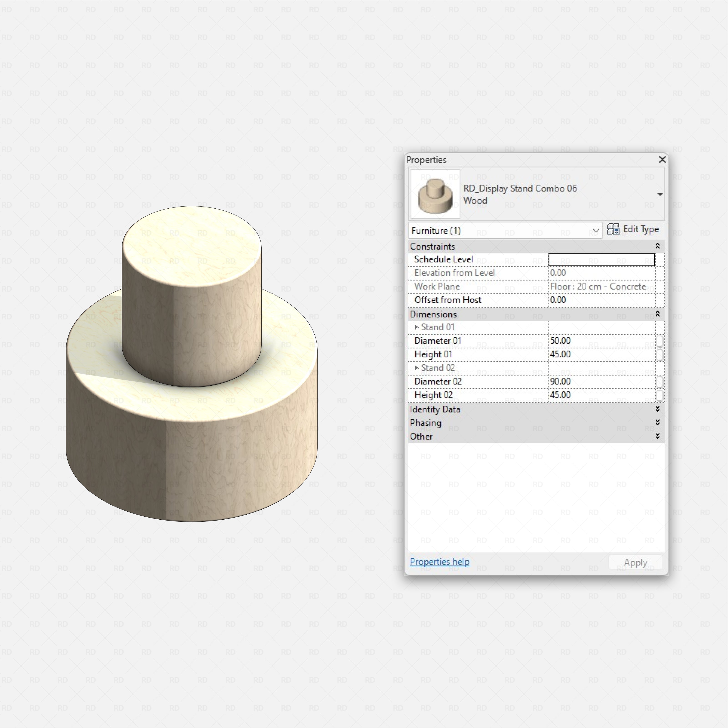Click the Edit Type button
This screenshot has height=728, width=728.
coord(633,230)
